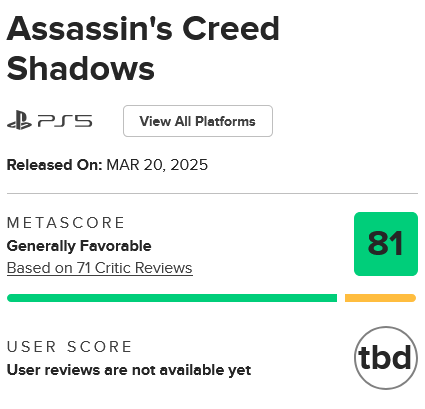This screenshot has height=409, width=425.
Task: Select the green positive reviews bar segment
Action: [x=172, y=298]
